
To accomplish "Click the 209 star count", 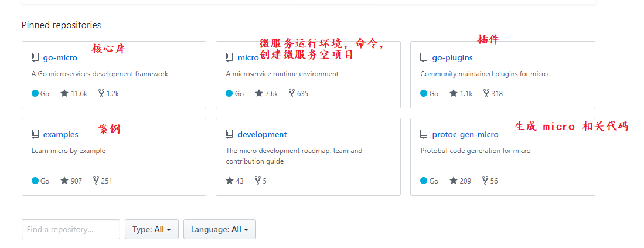I will (x=465, y=181).
